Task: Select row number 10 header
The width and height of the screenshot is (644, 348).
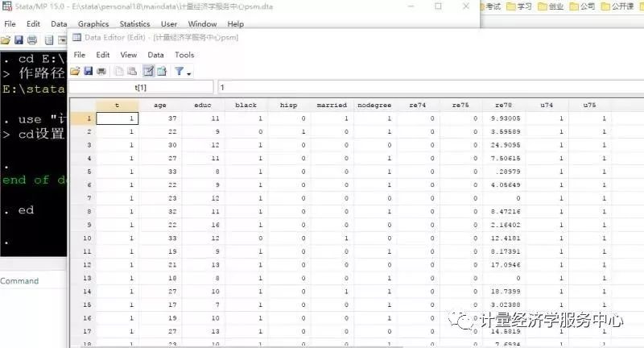Action: [x=84, y=238]
